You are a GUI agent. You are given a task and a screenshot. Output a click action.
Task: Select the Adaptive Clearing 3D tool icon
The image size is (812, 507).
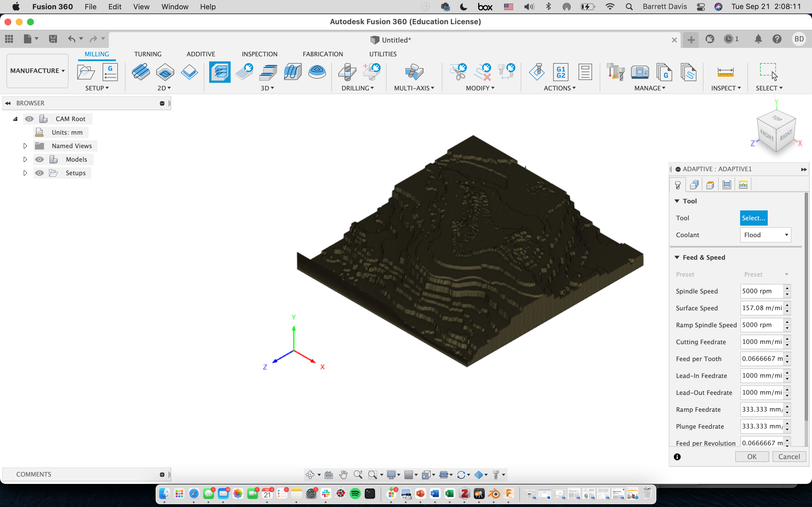point(220,71)
